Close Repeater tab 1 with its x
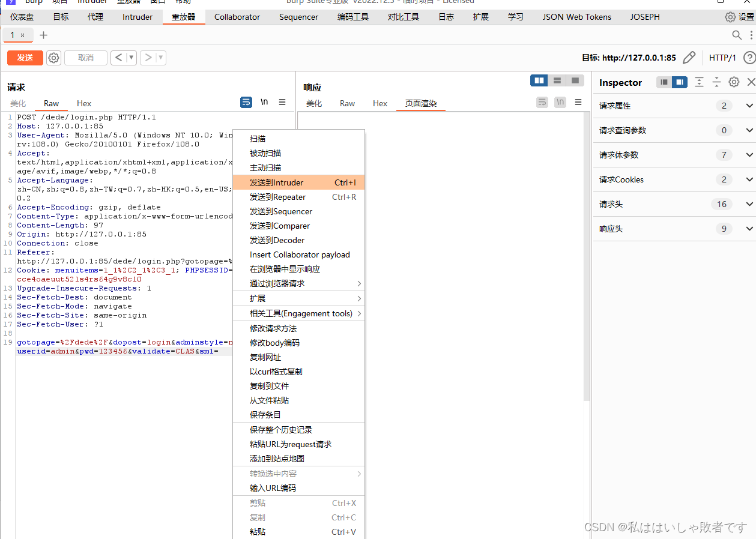756x539 pixels. point(23,35)
